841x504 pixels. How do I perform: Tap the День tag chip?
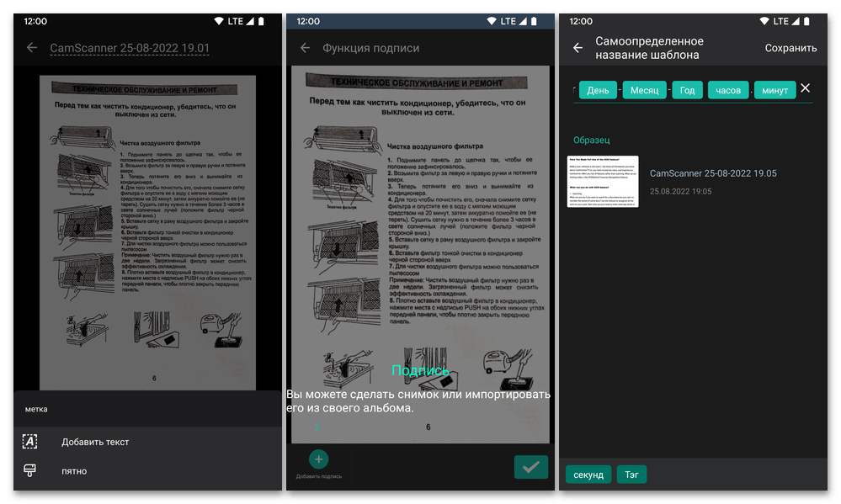(x=598, y=90)
